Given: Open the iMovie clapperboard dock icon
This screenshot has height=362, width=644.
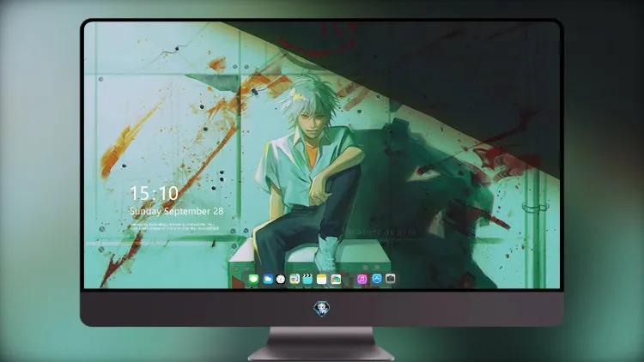Looking at the screenshot, I should click(307, 279).
